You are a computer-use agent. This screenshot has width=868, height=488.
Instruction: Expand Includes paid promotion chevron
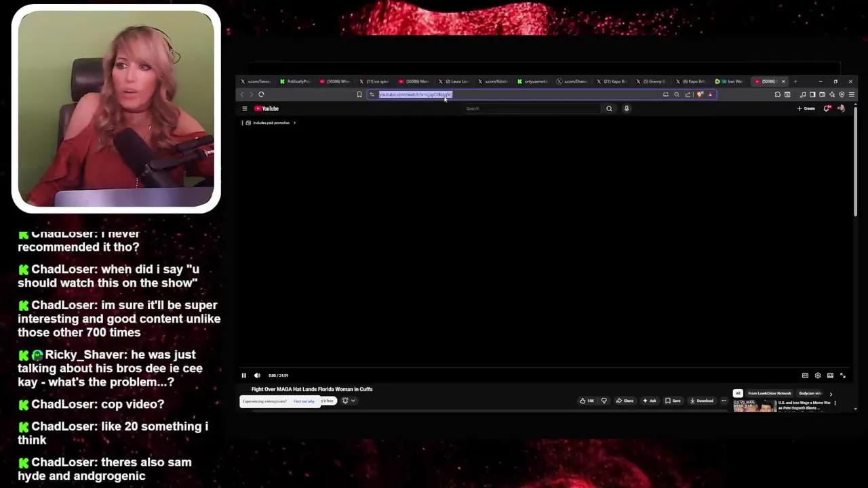pyautogui.click(x=294, y=123)
